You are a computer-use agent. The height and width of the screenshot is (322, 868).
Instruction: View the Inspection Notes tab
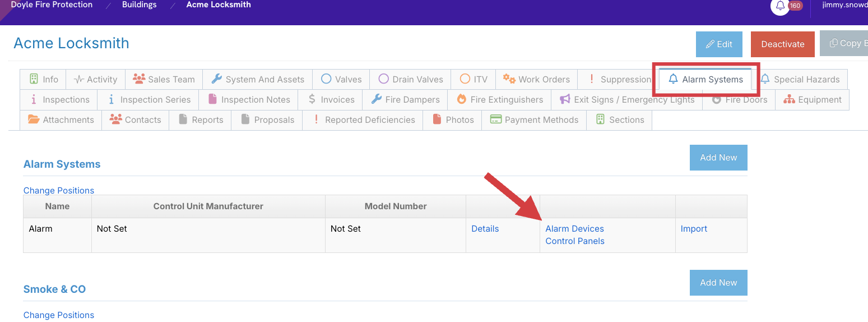pos(248,99)
